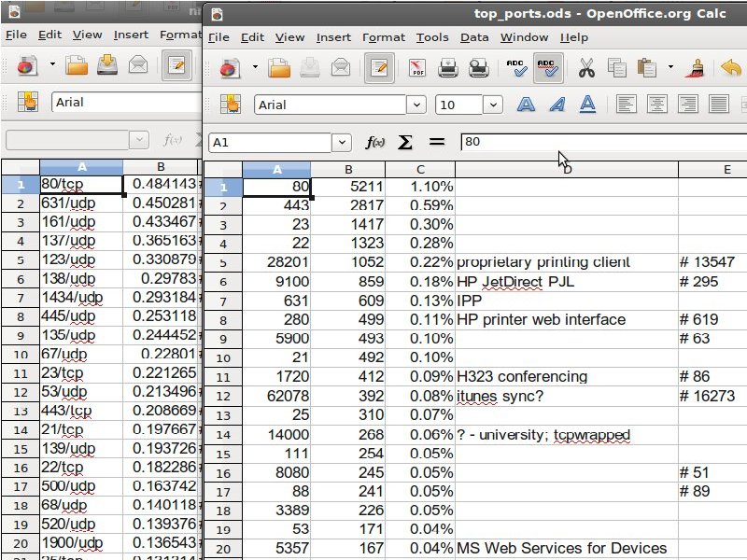Open the Paste options dropdown arrow
Image resolution: width=747 pixels, height=560 pixels.
pyautogui.click(x=670, y=67)
